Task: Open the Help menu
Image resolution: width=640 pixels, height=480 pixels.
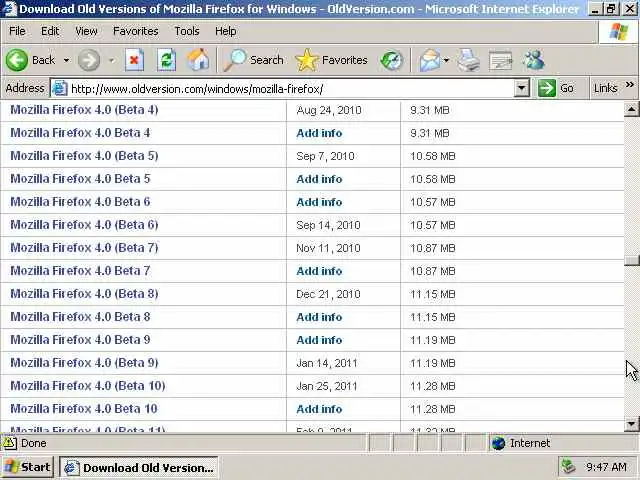Action: [225, 31]
